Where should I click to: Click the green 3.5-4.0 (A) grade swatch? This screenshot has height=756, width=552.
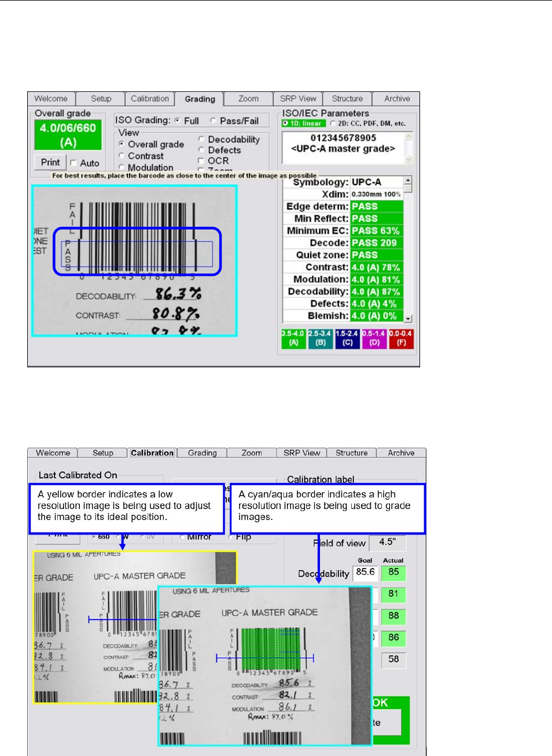pyautogui.click(x=293, y=339)
